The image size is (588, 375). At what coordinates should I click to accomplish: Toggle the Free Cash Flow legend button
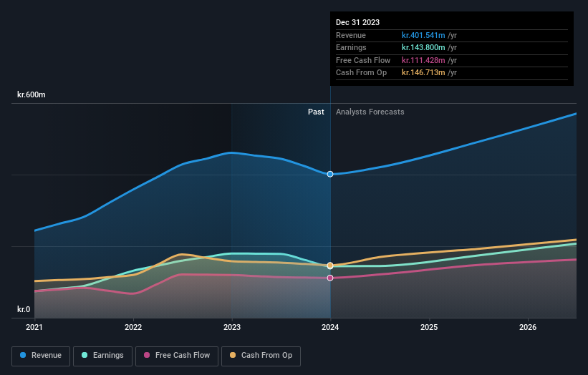click(x=177, y=356)
